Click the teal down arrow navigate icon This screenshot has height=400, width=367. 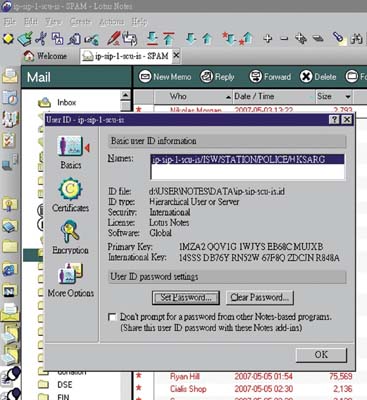(x=191, y=39)
